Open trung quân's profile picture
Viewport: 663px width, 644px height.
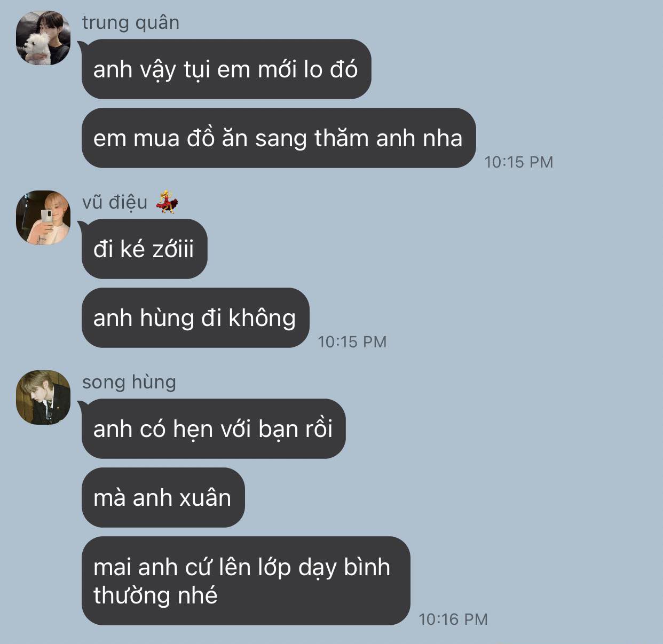point(43,38)
